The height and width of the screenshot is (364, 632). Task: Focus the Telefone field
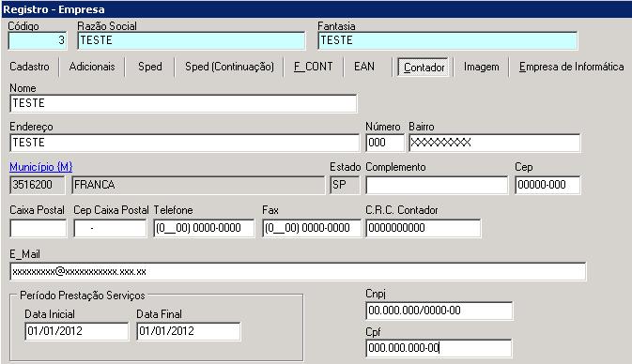click(204, 228)
